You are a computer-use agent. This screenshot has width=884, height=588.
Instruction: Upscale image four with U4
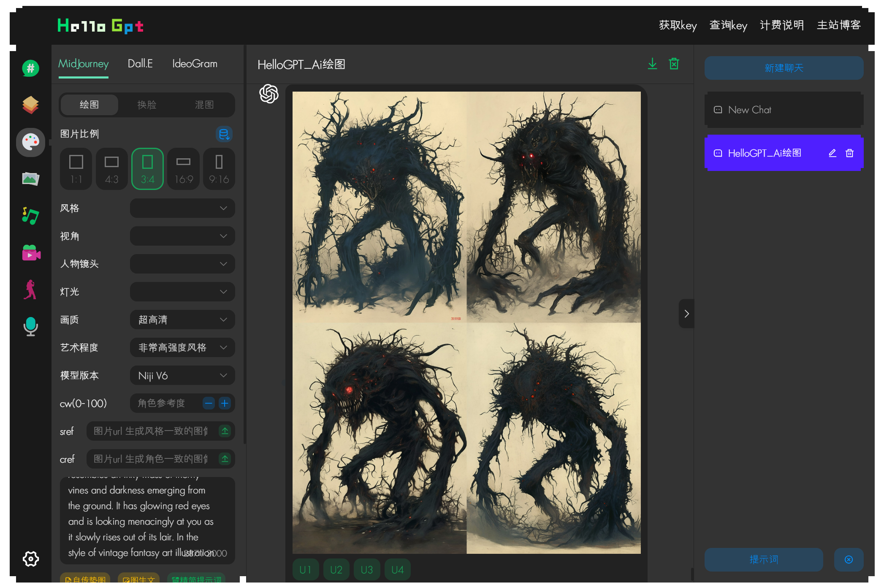[398, 570]
